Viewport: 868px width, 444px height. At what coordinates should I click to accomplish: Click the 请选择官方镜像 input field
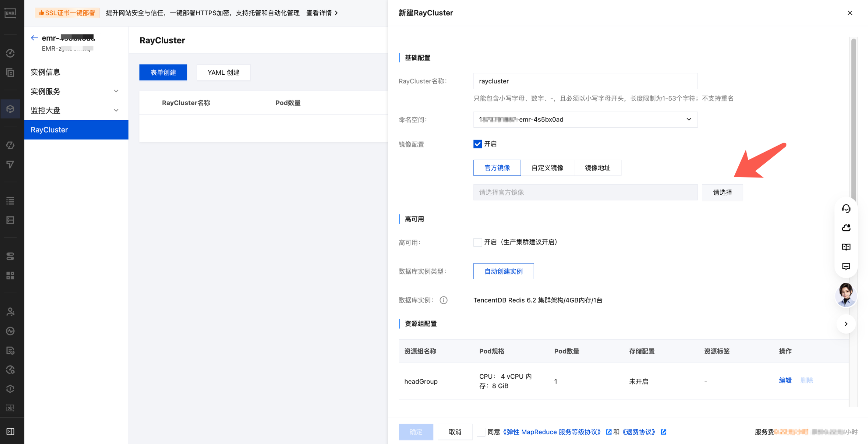click(585, 192)
